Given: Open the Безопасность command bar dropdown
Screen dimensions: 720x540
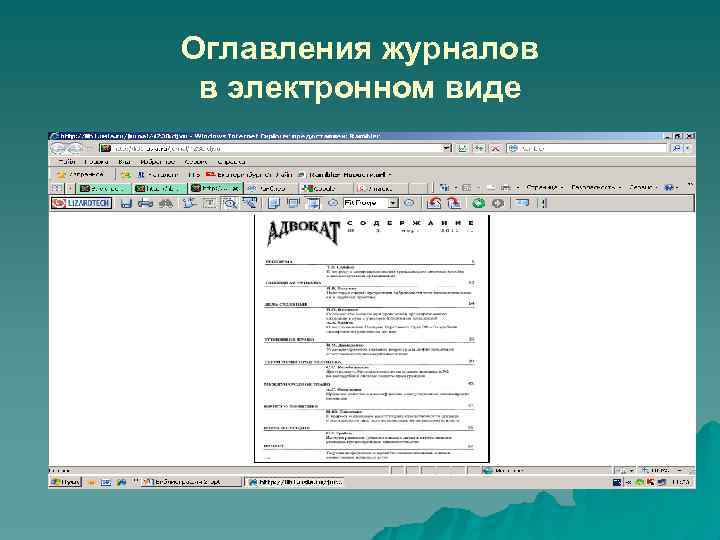Looking at the screenshot, I should click(x=596, y=187).
